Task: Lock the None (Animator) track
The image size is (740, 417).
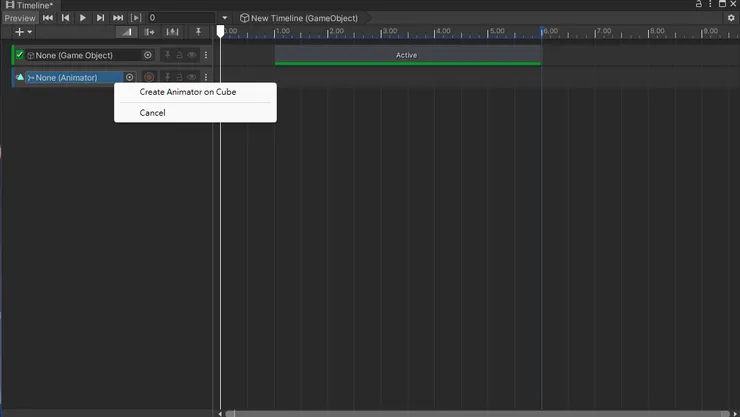Action: point(179,77)
